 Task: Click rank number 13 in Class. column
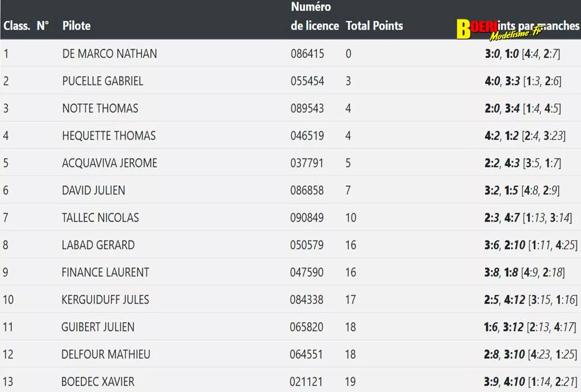(8, 382)
